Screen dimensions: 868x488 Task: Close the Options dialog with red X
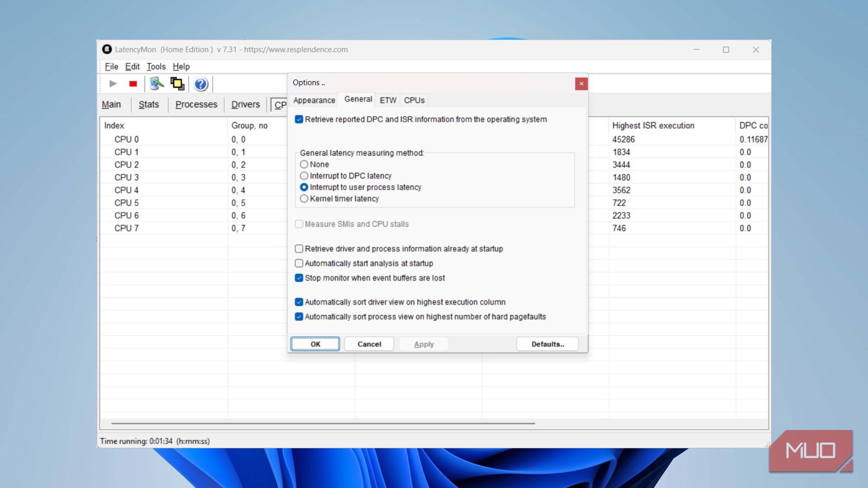click(x=581, y=84)
